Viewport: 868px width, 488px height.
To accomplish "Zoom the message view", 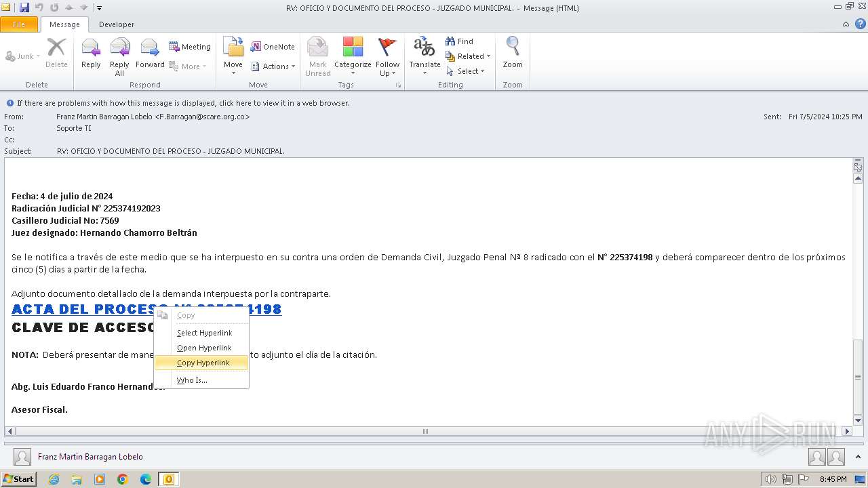I will point(513,54).
